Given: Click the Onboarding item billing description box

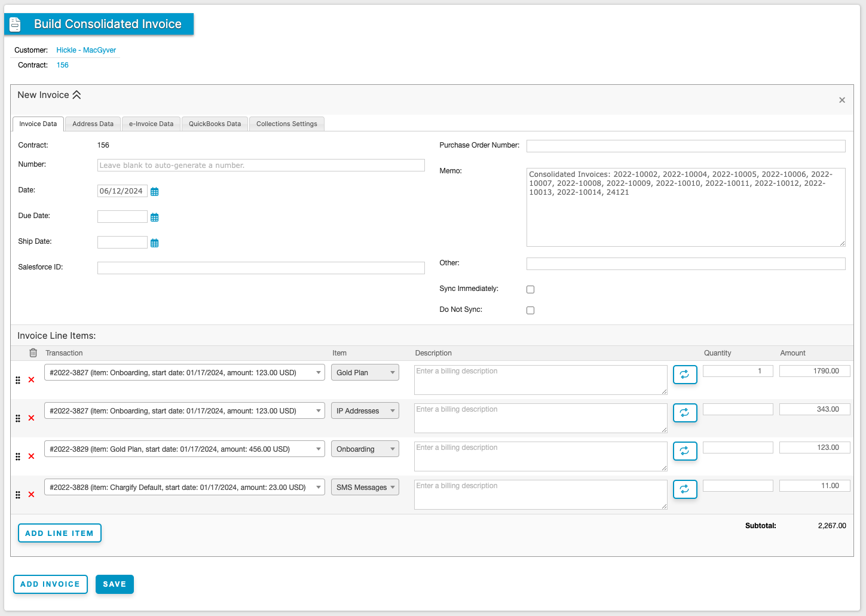Looking at the screenshot, I should 541,456.
